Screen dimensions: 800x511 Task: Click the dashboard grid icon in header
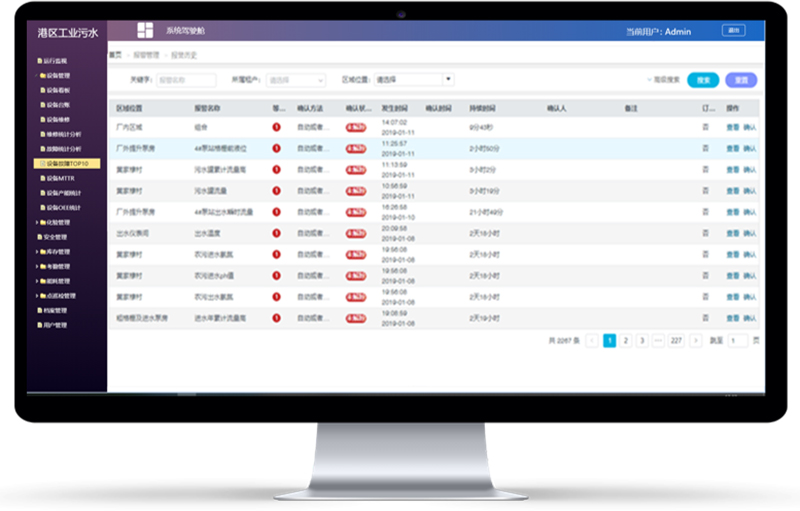coord(146,31)
